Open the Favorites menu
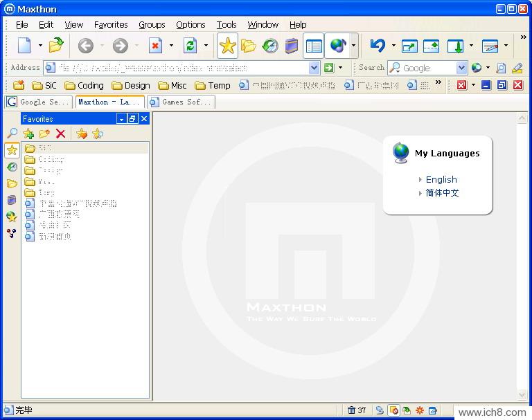532x420 pixels. coord(111,25)
